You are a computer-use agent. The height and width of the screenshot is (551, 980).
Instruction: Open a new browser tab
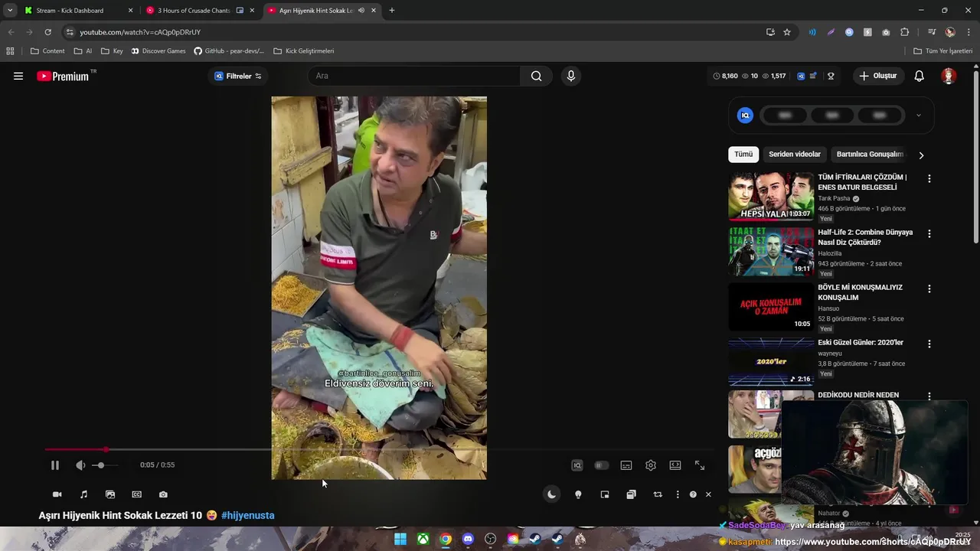pyautogui.click(x=392, y=11)
